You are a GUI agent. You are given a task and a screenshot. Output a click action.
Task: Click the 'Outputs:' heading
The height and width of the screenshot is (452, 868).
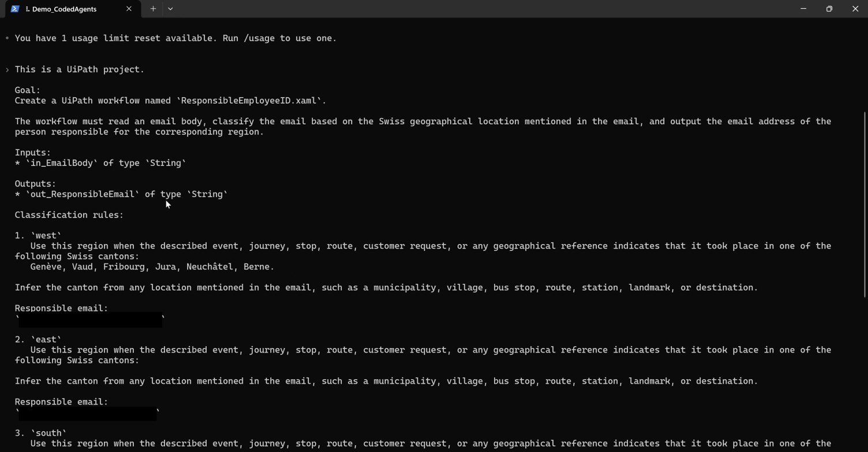coord(35,184)
